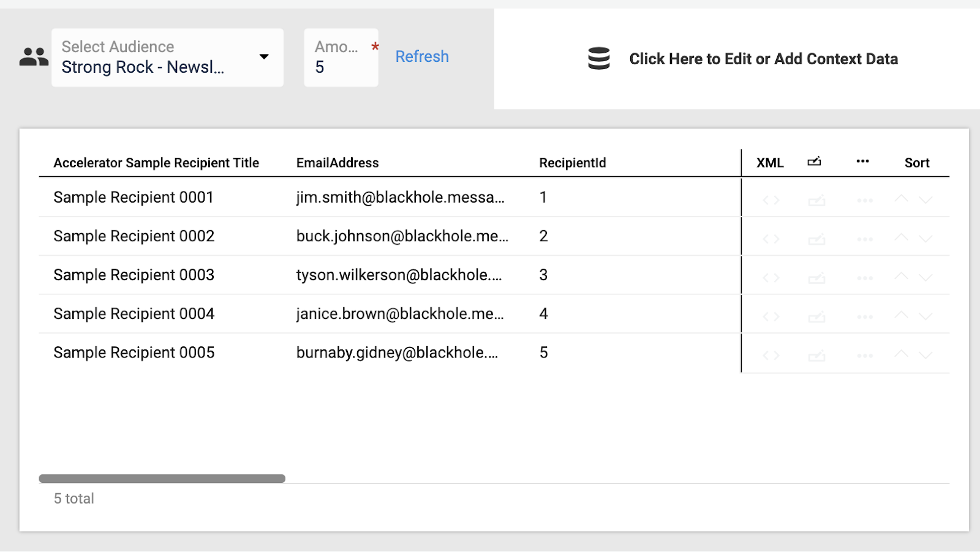This screenshot has height=552, width=980.
Task: Move Sample Recipient 0002 down
Action: click(x=925, y=239)
